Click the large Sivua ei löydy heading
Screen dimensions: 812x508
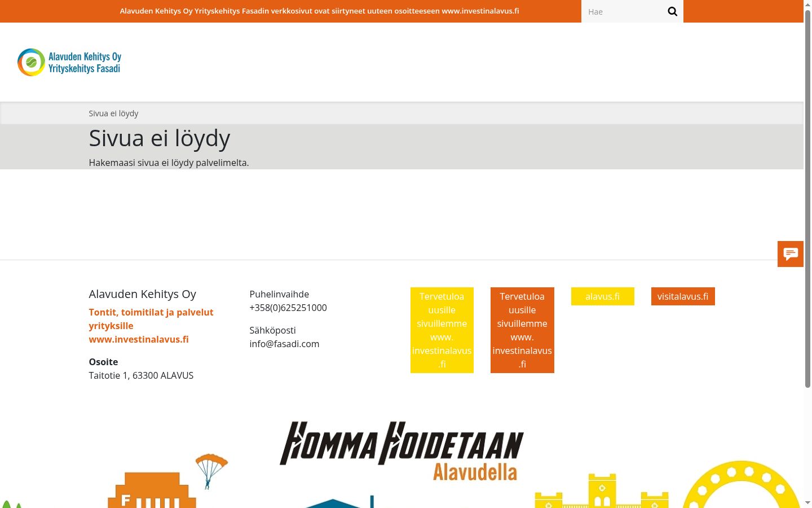click(x=160, y=138)
